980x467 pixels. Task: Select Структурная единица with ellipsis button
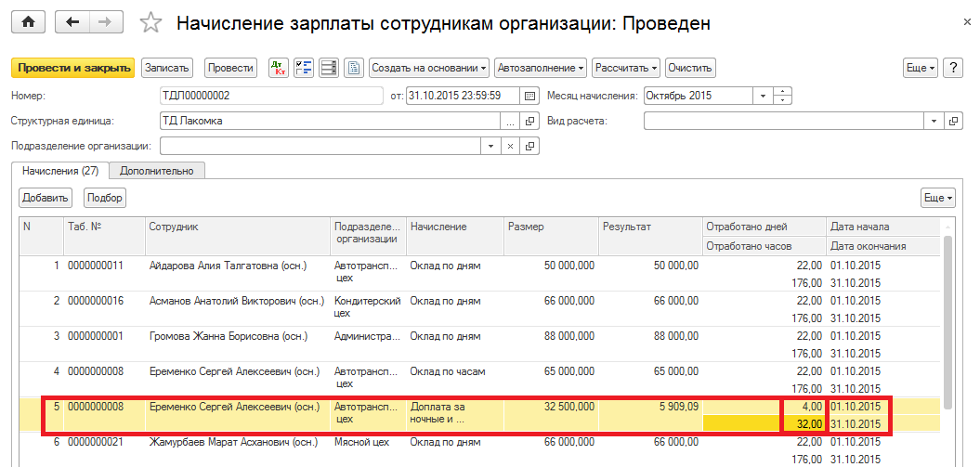pos(509,121)
